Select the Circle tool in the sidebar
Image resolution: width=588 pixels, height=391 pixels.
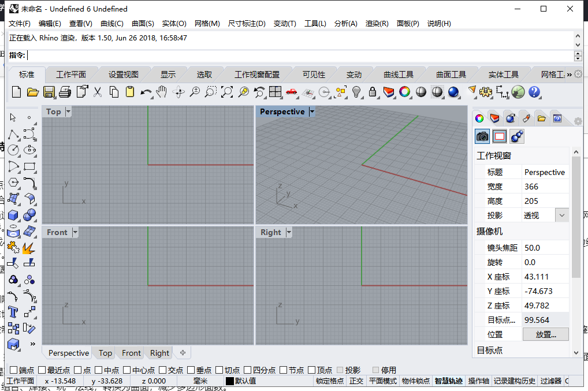coord(13,150)
